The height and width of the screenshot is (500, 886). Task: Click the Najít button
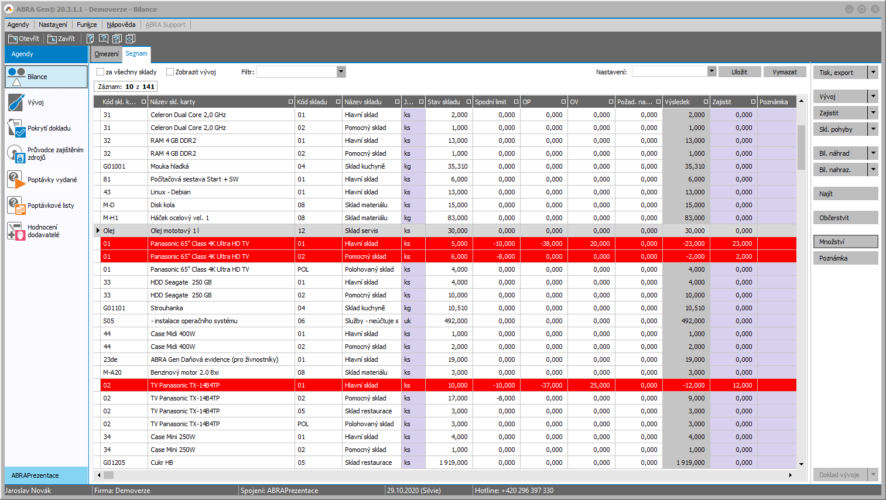pos(846,194)
